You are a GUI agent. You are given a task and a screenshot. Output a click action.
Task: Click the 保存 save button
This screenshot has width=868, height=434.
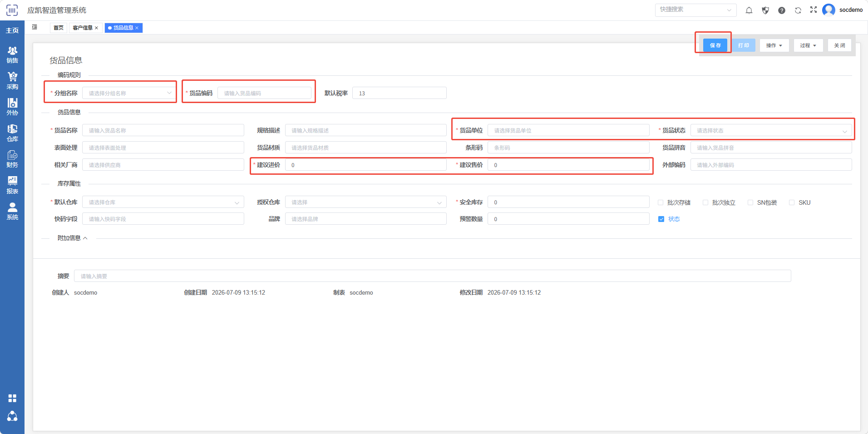[x=715, y=45]
